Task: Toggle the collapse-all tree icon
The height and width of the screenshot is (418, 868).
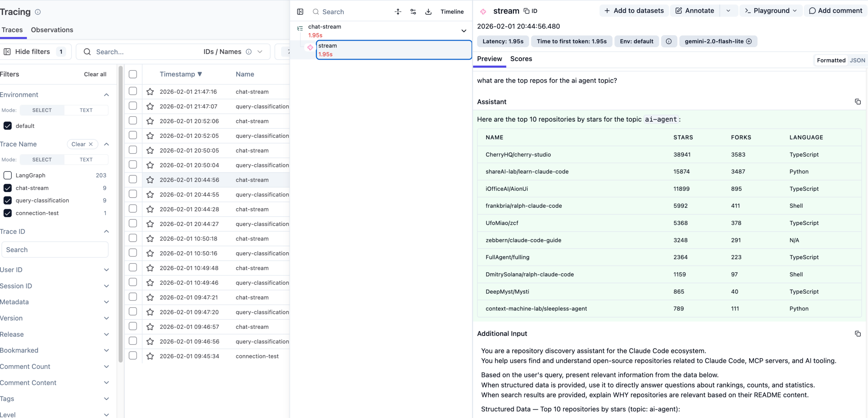Action: pos(398,12)
